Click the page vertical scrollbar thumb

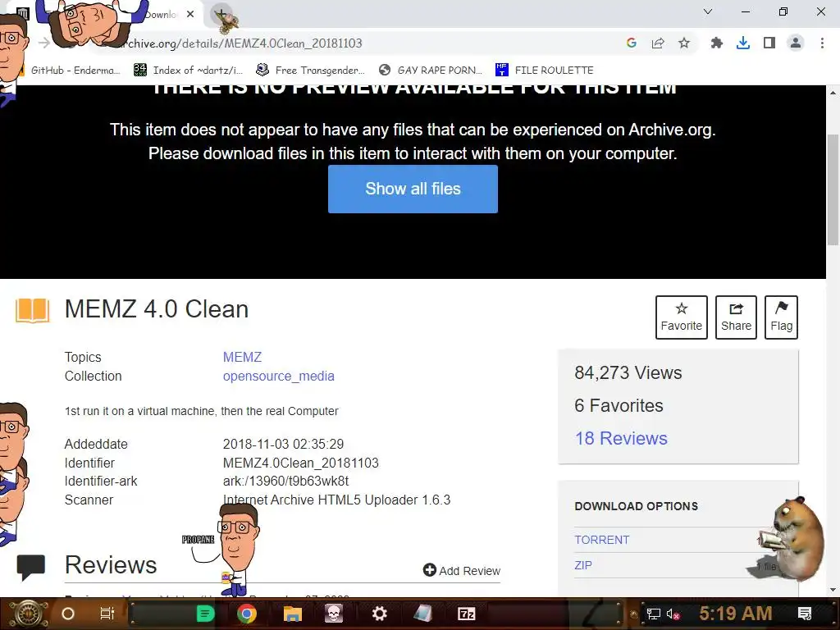(833, 189)
